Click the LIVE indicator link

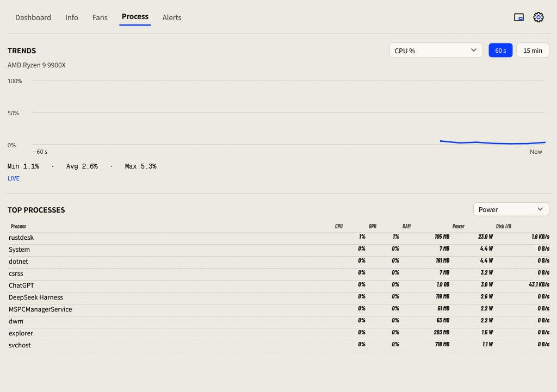coord(14,178)
